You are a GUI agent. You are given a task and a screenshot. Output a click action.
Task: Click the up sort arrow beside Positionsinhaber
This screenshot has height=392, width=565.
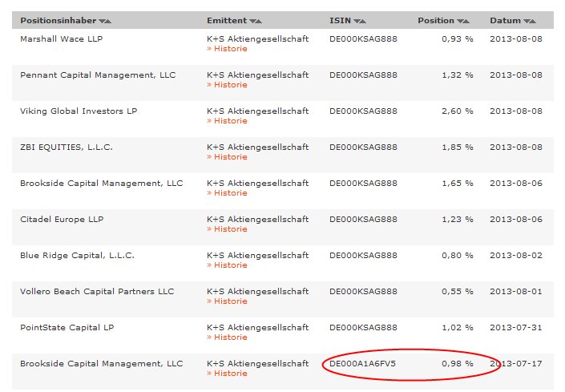(108, 21)
